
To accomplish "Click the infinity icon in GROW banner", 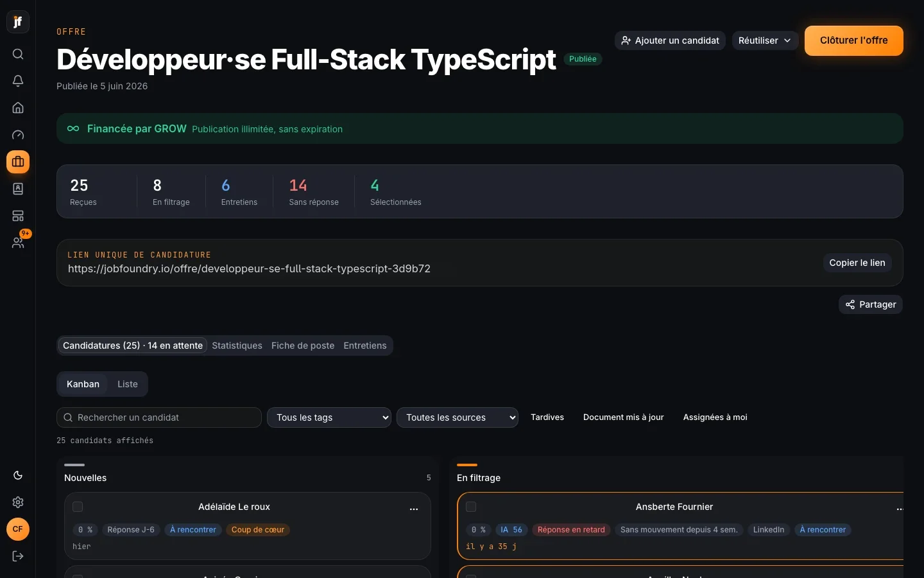I will point(73,128).
